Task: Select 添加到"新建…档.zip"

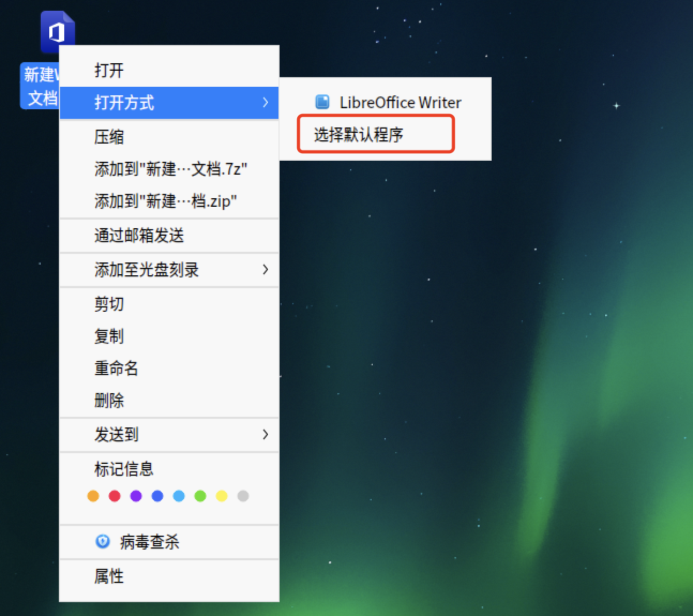Action: coord(165,202)
